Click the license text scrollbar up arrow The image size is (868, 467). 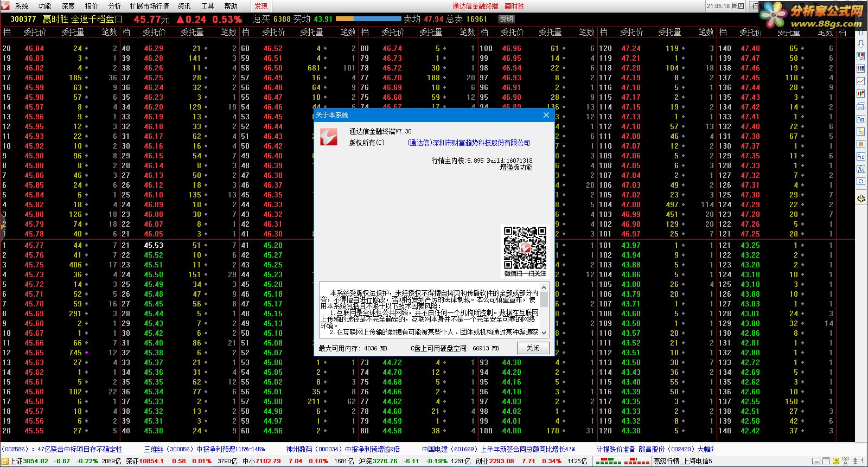[544, 286]
